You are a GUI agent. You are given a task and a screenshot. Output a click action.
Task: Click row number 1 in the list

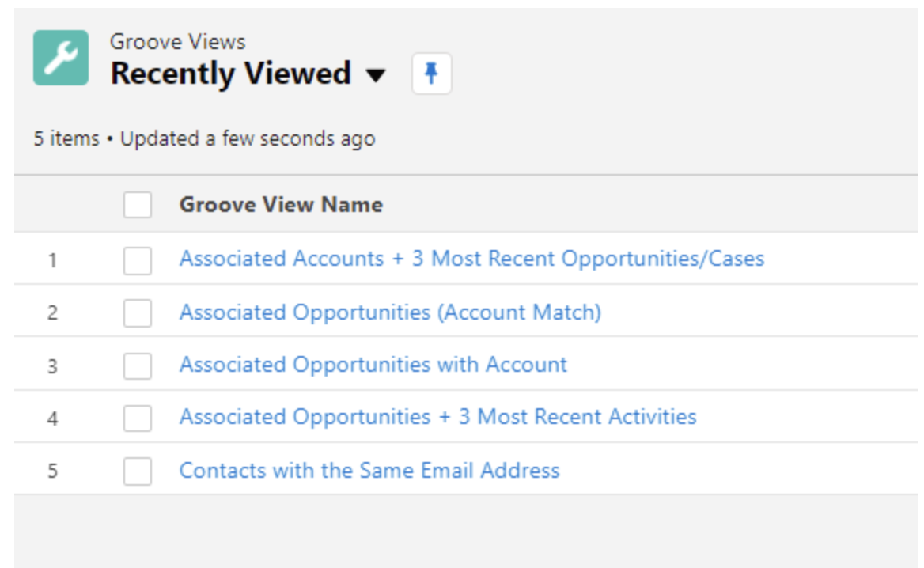pyautogui.click(x=52, y=259)
